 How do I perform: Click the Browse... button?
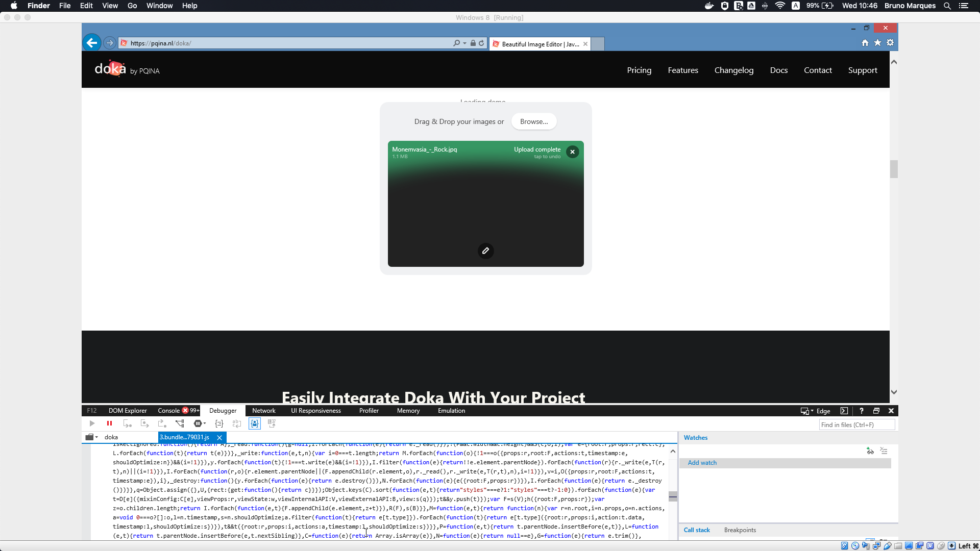(534, 121)
